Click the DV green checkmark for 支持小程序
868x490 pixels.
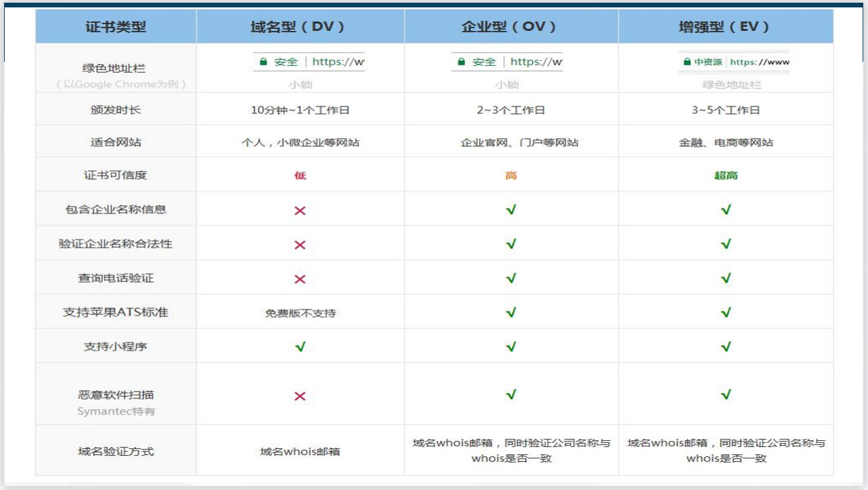pos(300,347)
